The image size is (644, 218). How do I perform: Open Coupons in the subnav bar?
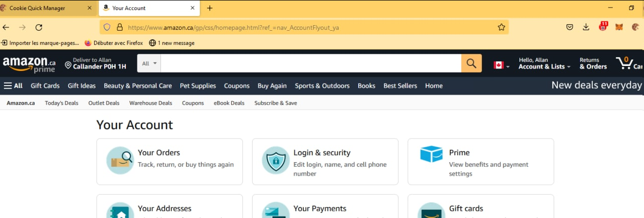click(x=193, y=103)
